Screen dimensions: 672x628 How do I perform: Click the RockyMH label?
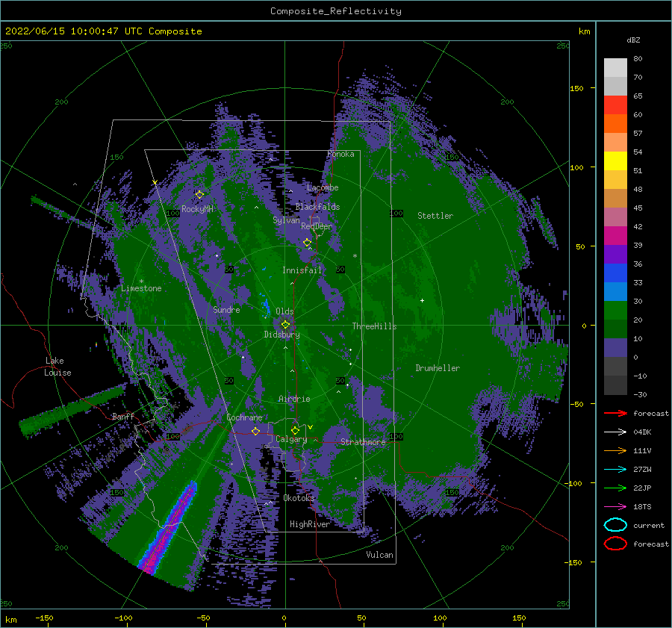pyautogui.click(x=197, y=209)
